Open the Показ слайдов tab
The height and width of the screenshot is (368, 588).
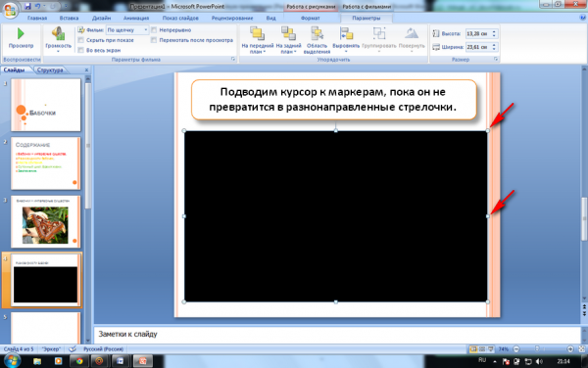pyautogui.click(x=180, y=18)
